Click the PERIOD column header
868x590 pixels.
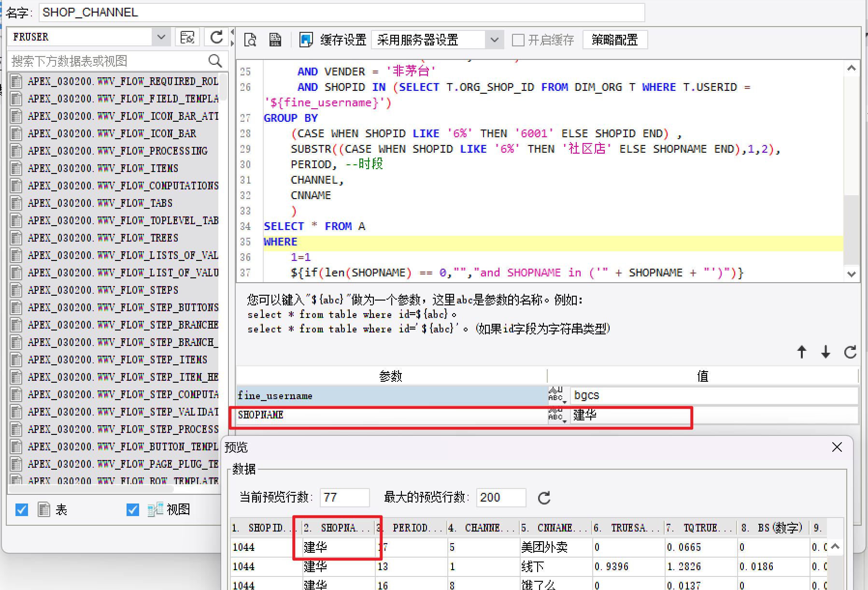click(x=411, y=528)
